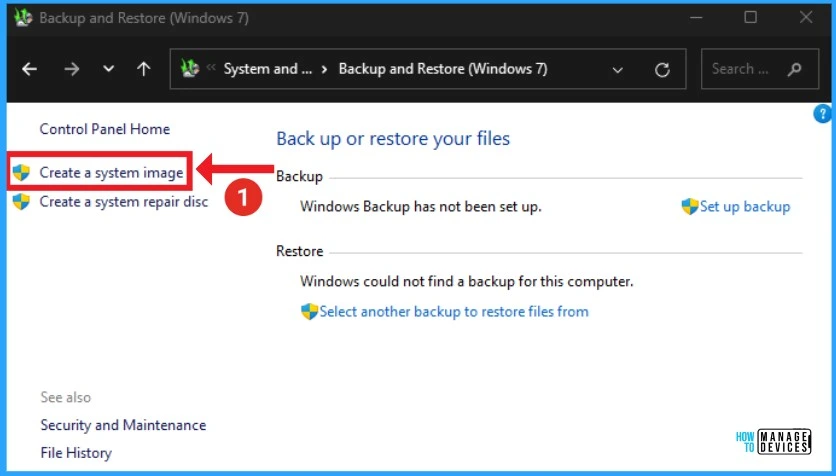Go up one folder level

pos(143,69)
